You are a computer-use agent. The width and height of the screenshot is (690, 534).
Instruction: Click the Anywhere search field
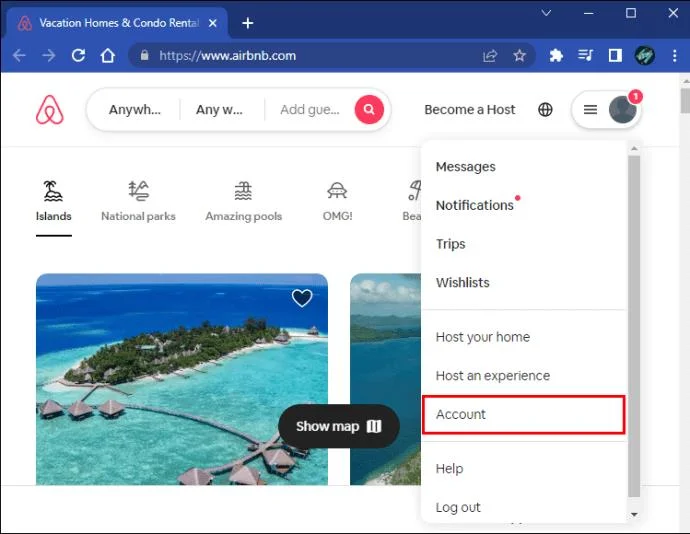(x=135, y=110)
